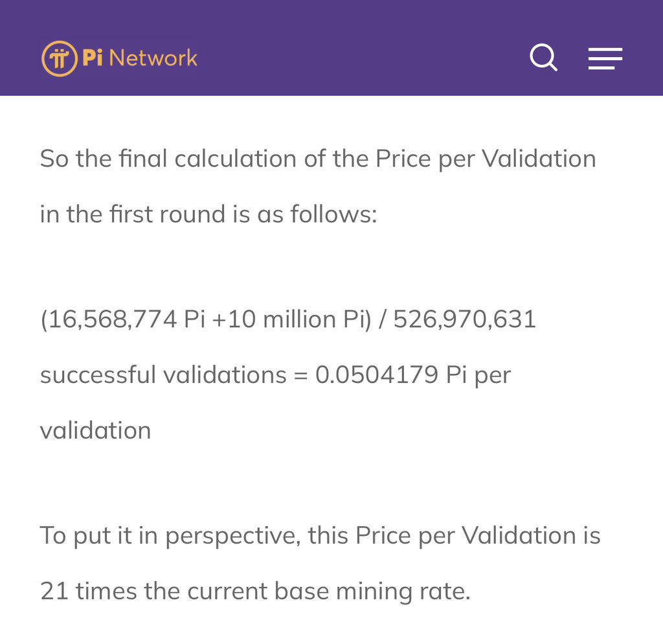
Task: Click the result value 0.0504179
Action: coord(377,374)
